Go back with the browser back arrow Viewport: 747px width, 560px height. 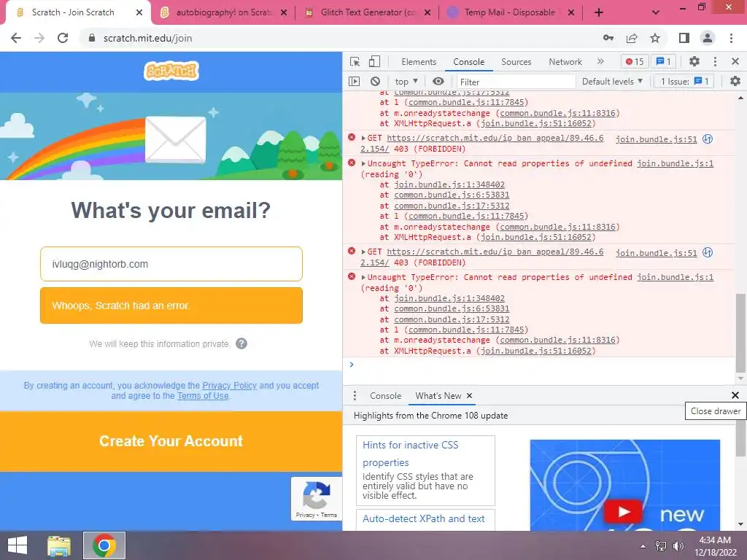(16, 38)
